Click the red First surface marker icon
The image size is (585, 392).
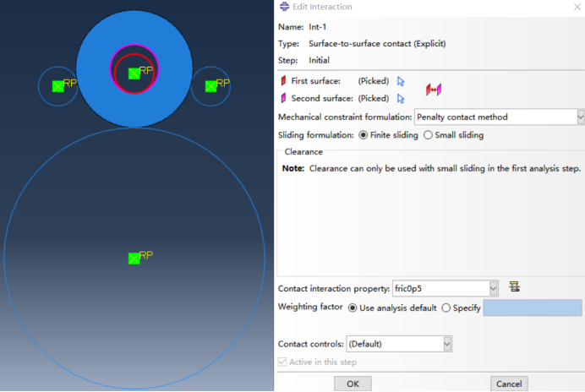[x=283, y=80]
